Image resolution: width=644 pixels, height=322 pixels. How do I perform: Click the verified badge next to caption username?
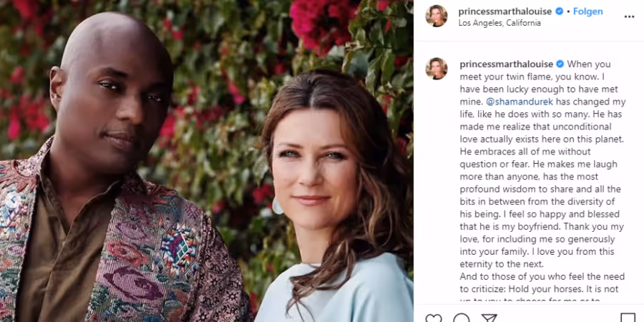pyautogui.click(x=560, y=64)
